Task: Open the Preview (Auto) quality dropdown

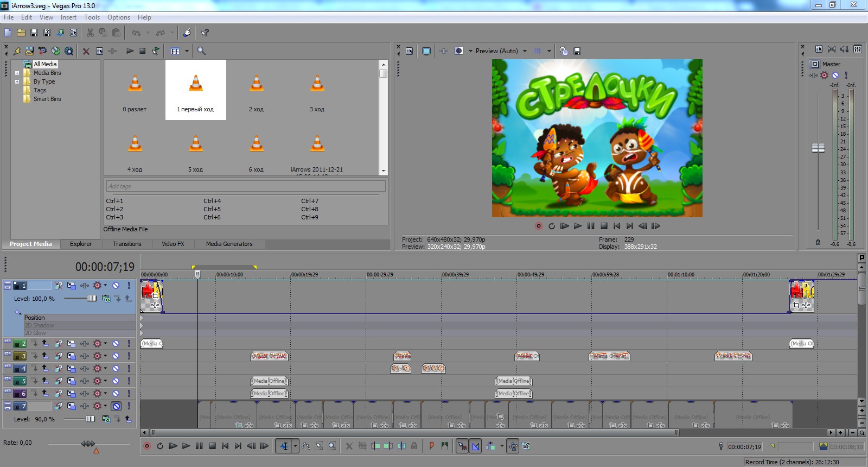Action: [525, 51]
